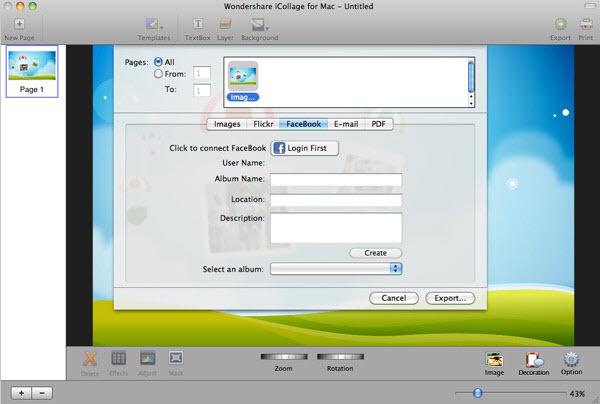Open the Adjust icon in bottom bar
The height and width of the screenshot is (404, 600).
tap(147, 358)
